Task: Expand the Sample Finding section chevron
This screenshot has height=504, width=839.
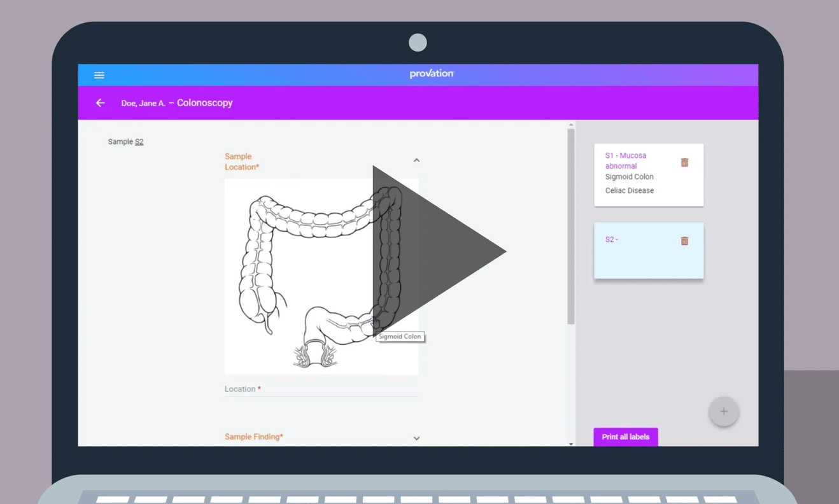Action: tap(416, 438)
